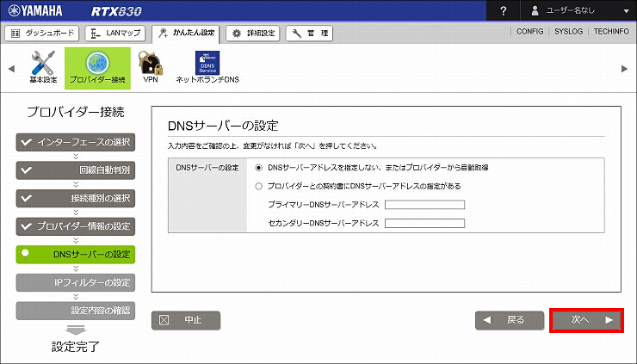Click the pin icon on DNSサーバーの設定 step
The width and height of the screenshot is (637, 364).
[25, 255]
